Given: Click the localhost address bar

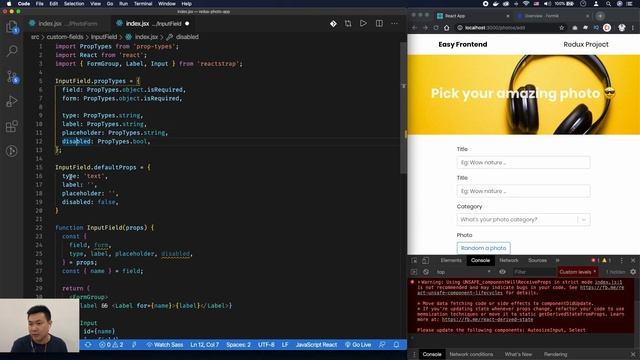Looking at the screenshot, I should (506, 28).
